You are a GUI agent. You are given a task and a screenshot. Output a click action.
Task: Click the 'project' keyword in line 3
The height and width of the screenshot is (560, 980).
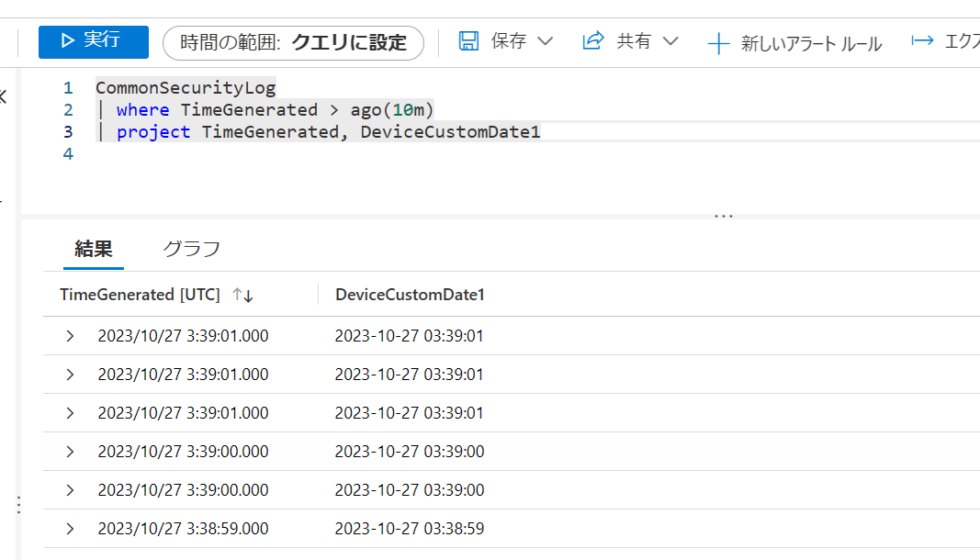(153, 132)
